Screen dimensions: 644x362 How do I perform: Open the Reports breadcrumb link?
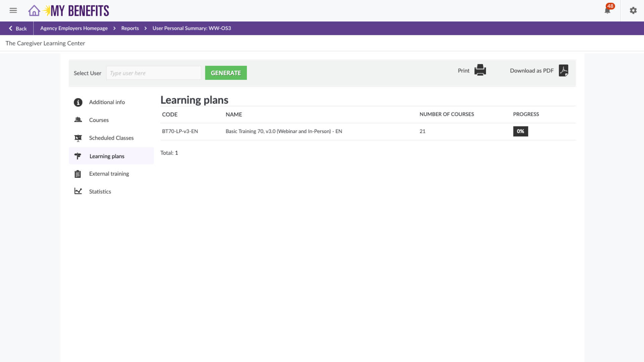pos(130,28)
